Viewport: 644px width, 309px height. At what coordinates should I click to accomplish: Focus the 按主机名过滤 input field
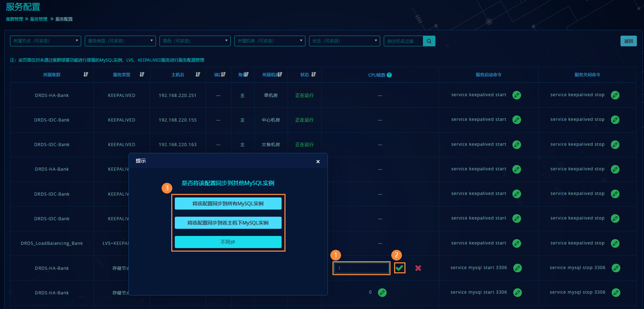[x=403, y=41]
